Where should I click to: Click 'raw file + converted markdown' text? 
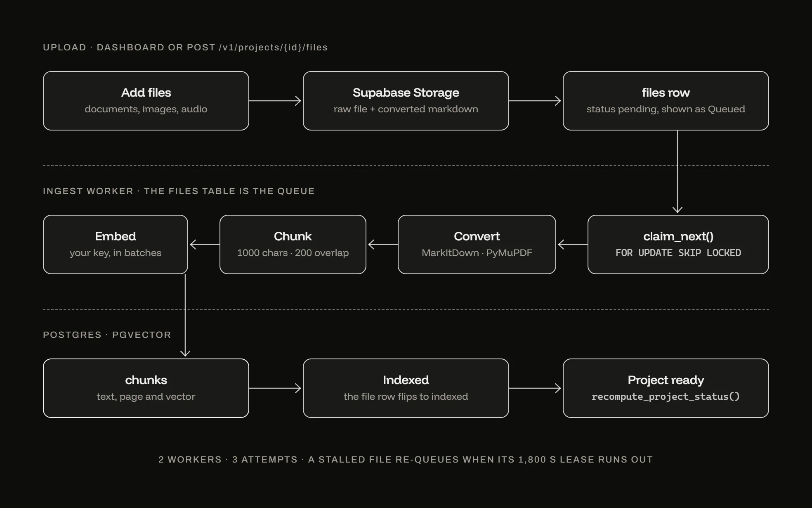coord(406,109)
